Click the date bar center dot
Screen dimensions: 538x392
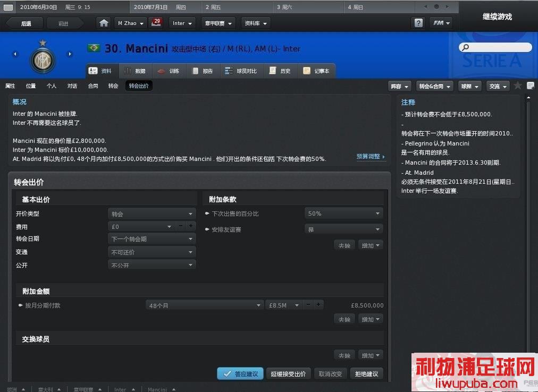click(436, 6)
